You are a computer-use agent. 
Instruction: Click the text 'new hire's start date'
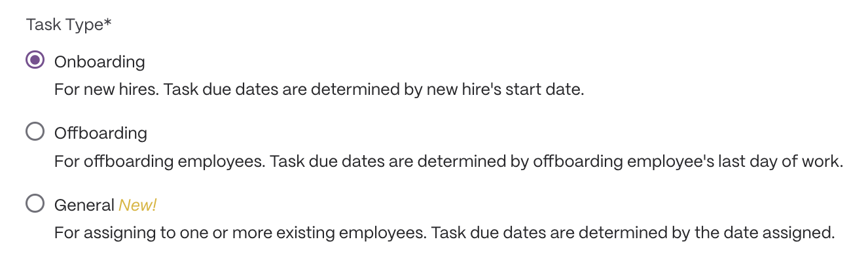(x=503, y=90)
